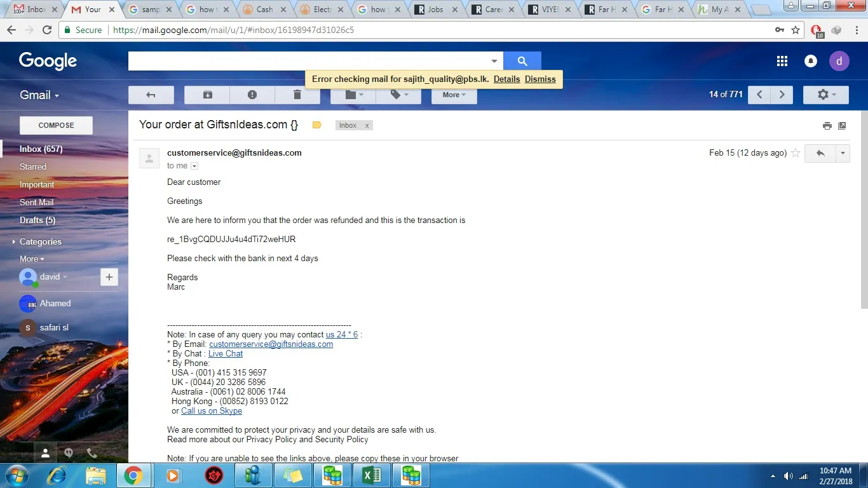The width and height of the screenshot is (868, 488).
Task: Open the reply options dropdown arrow
Action: tap(843, 153)
